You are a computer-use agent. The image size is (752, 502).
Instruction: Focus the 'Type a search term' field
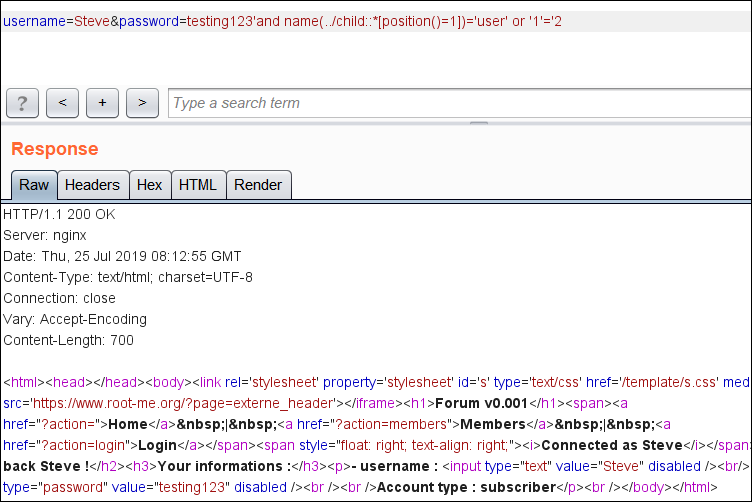[459, 103]
